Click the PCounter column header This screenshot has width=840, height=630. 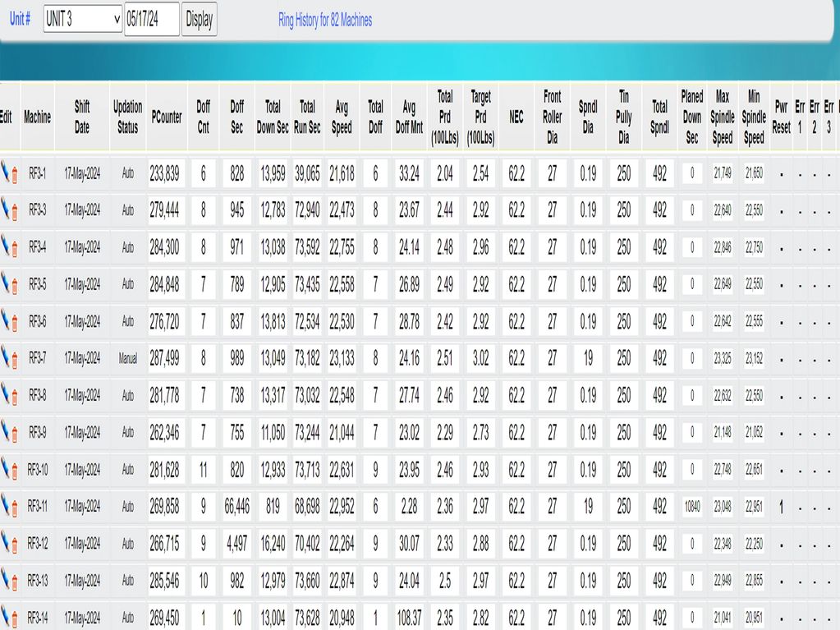pos(167,117)
